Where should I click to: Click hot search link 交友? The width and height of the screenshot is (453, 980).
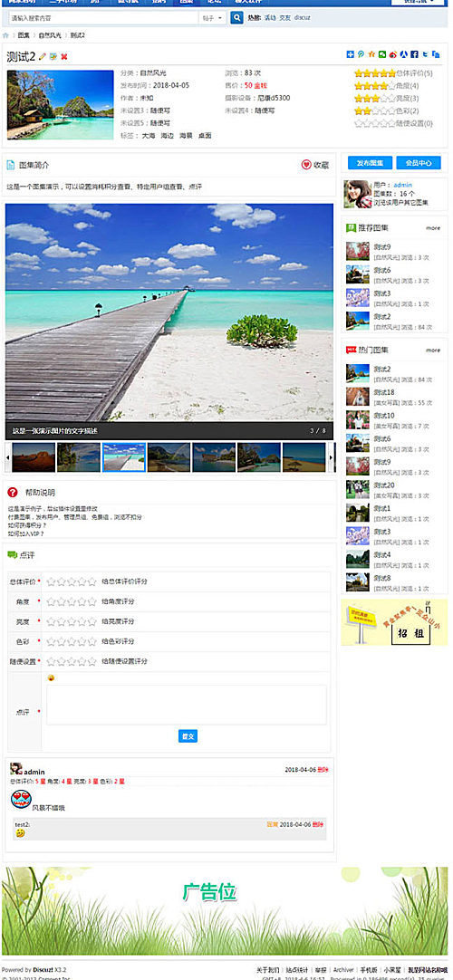[284, 18]
